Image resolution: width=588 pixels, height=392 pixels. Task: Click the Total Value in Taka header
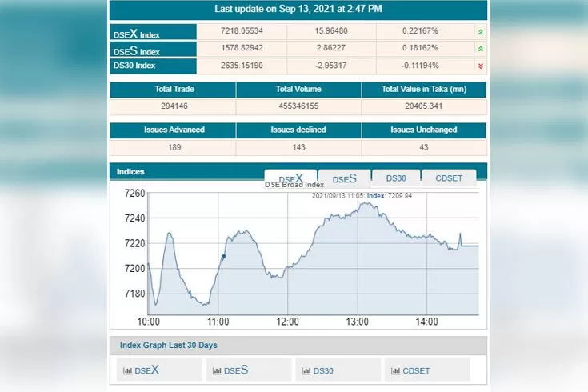pyautogui.click(x=424, y=90)
